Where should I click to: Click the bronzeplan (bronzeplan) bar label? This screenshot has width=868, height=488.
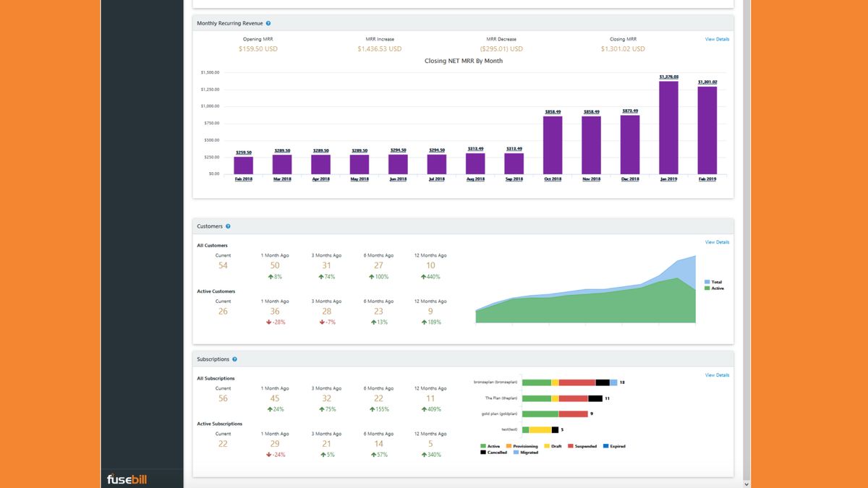click(x=496, y=382)
